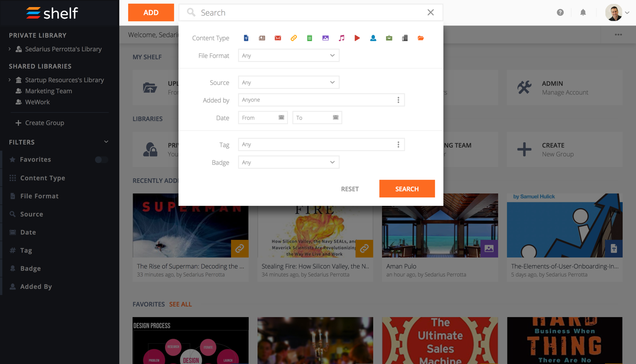Image resolution: width=636 pixels, height=364 pixels.
Task: Open the Tag field three-dots picker
Action: click(x=398, y=144)
